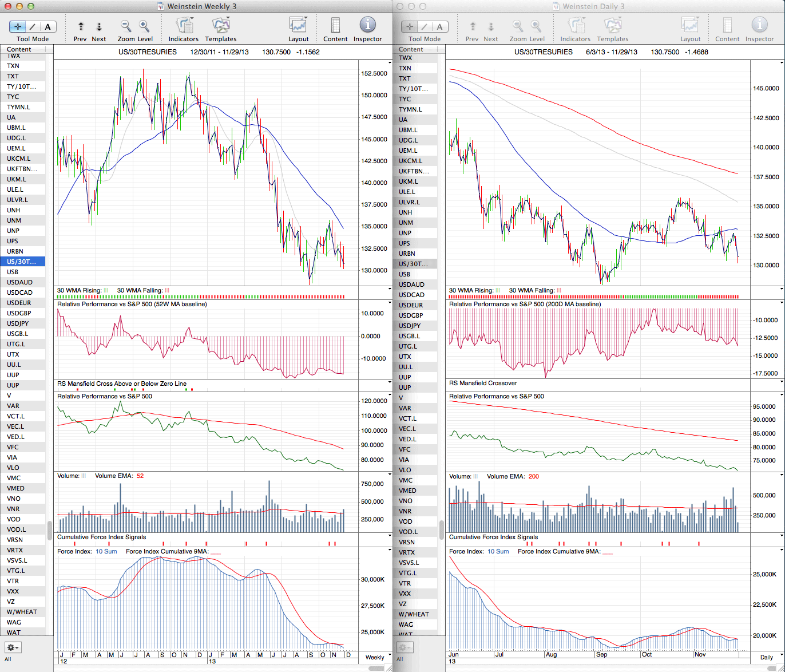785x672 pixels.
Task: Expand the 30 WMA Rising panel menu arrow in Weekly chart
Action: coord(390,290)
